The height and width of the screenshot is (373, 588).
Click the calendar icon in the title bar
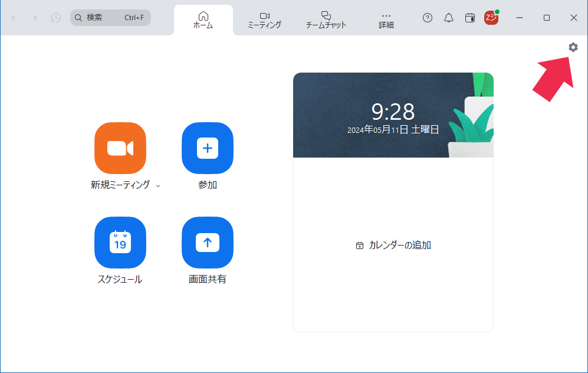pyautogui.click(x=470, y=18)
